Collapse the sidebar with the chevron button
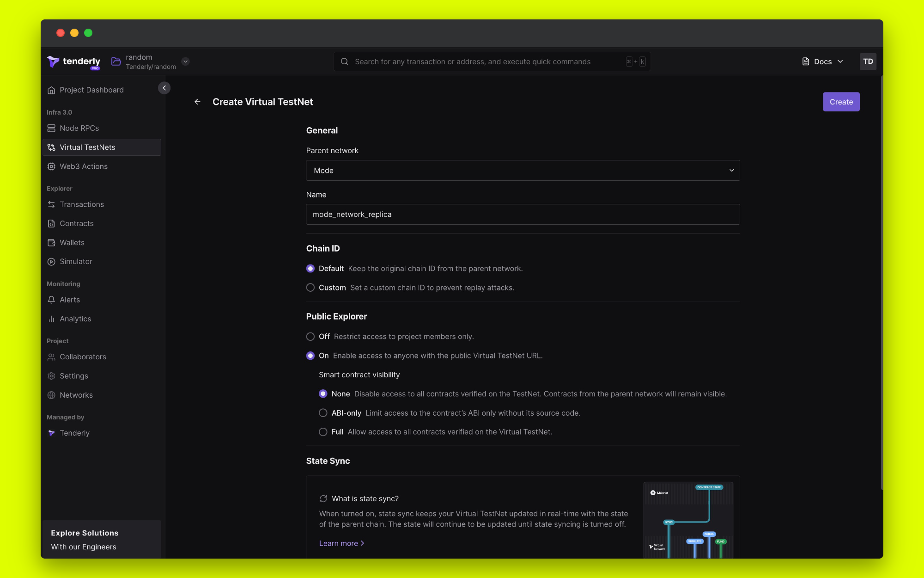This screenshot has height=578, width=924. pos(164,88)
